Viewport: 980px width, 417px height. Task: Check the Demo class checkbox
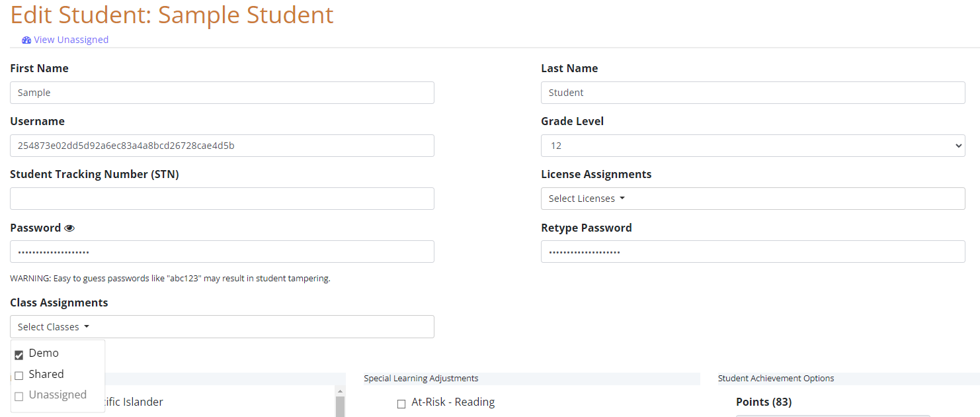coord(19,355)
